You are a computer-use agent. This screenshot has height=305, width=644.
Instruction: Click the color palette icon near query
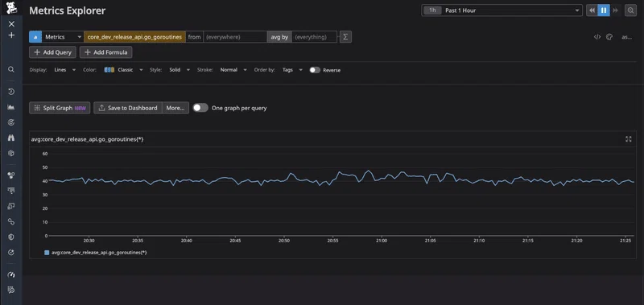point(609,37)
